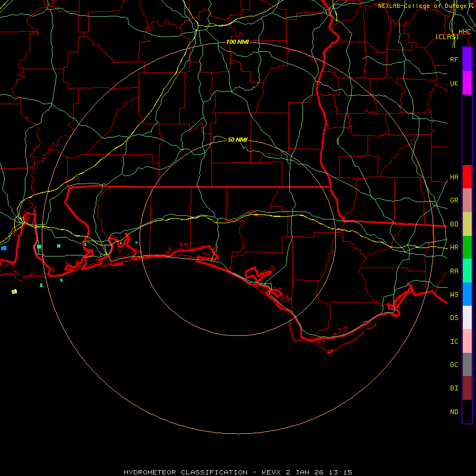
Task: Click the BI legend label
Action: pos(454,388)
